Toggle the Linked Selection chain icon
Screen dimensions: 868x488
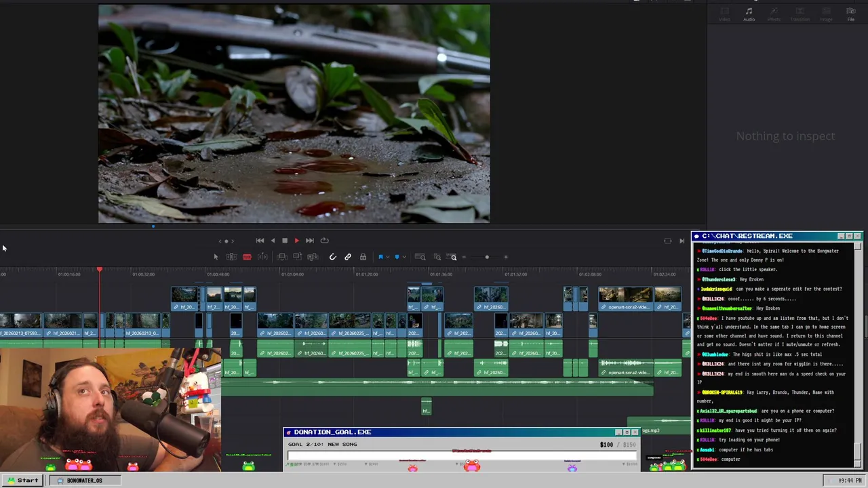(348, 257)
